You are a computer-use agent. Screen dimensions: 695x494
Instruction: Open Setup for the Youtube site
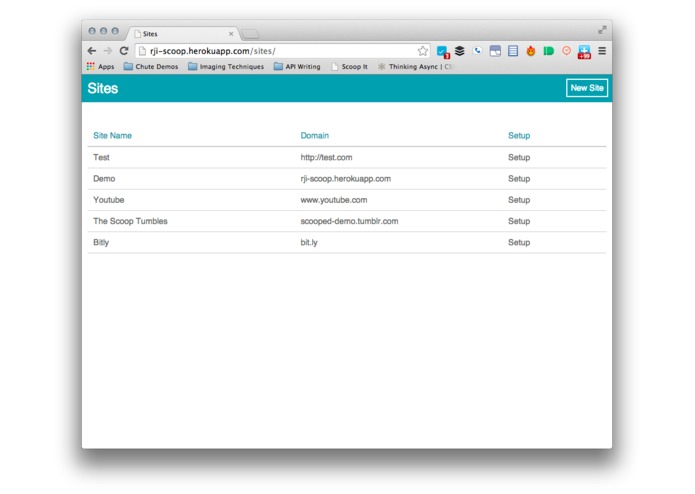point(519,200)
